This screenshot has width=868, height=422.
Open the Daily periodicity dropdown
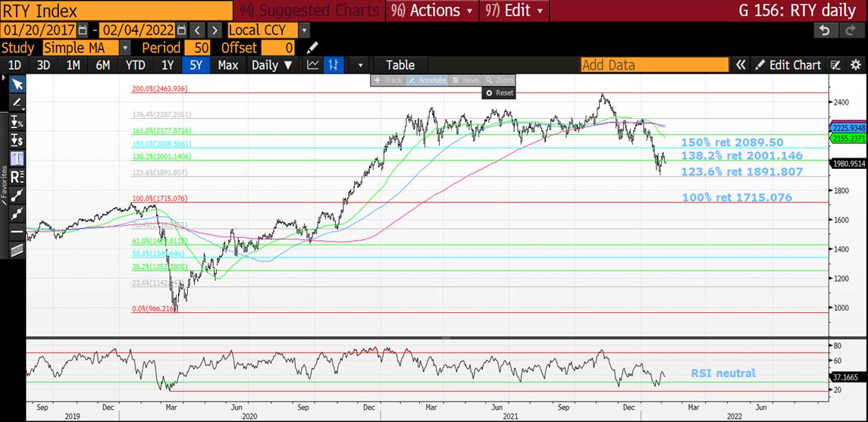click(x=272, y=65)
